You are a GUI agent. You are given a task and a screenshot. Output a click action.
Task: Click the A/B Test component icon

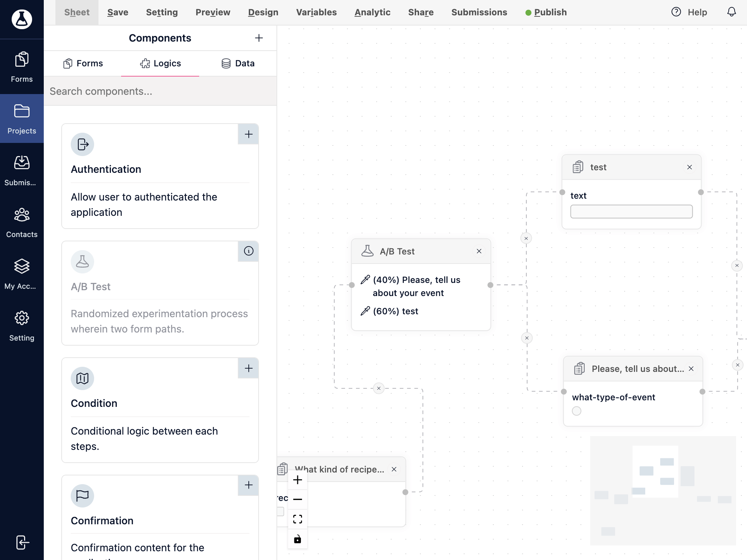pyautogui.click(x=82, y=261)
